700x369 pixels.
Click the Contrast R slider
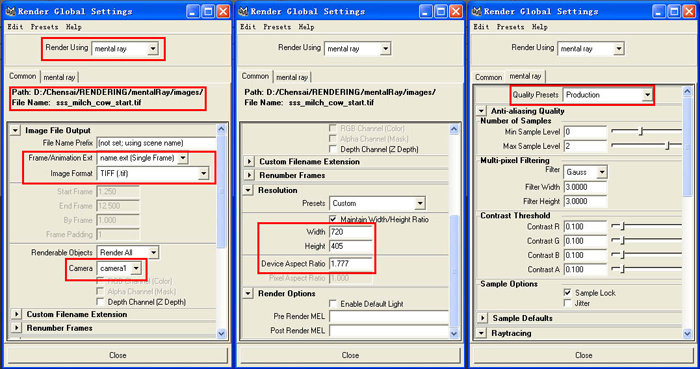tap(646, 227)
